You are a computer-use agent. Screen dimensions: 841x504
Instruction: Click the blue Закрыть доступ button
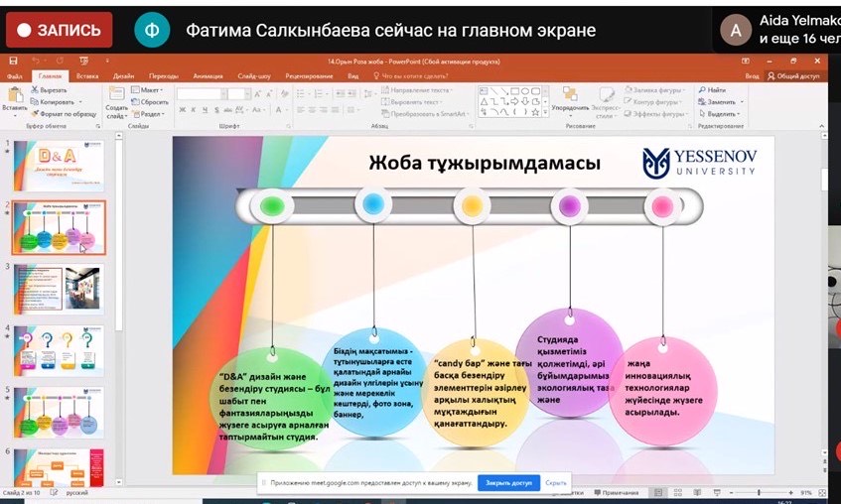(508, 483)
